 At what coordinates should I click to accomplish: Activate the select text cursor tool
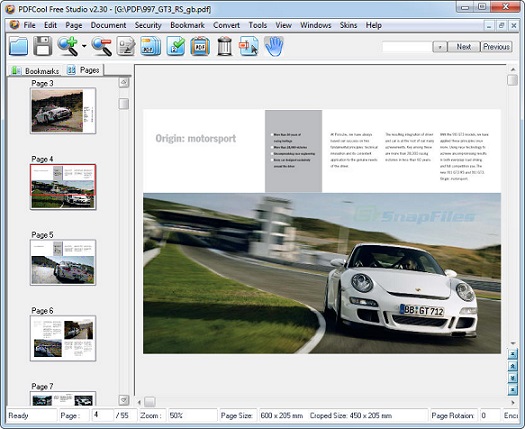click(x=248, y=46)
